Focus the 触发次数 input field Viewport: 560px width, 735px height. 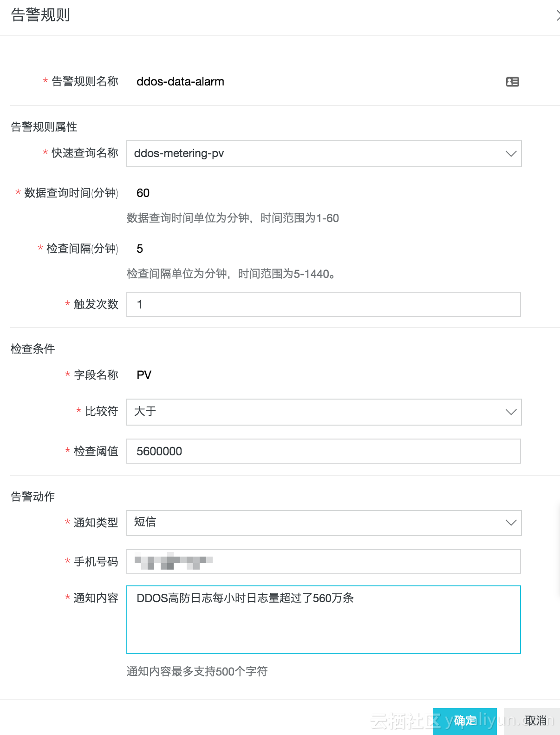[324, 304]
